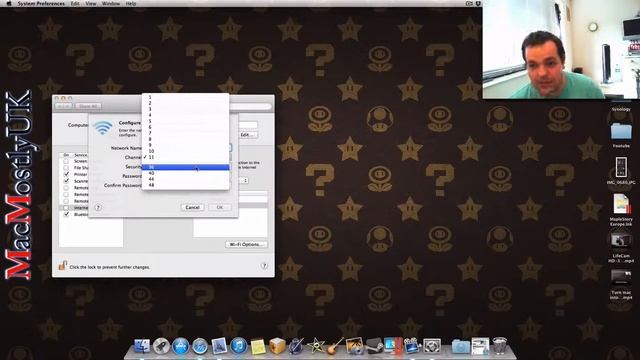Open the Trash in the Dock

click(x=500, y=346)
